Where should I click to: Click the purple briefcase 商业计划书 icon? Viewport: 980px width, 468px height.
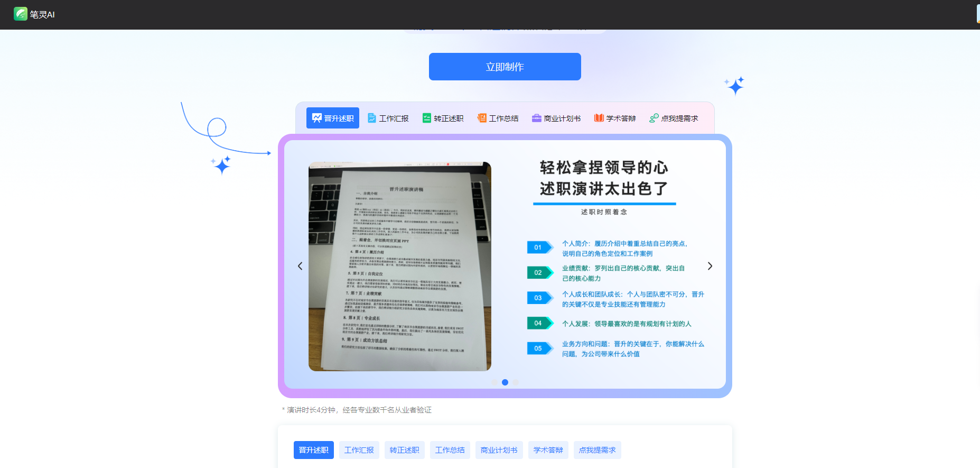[536, 118]
